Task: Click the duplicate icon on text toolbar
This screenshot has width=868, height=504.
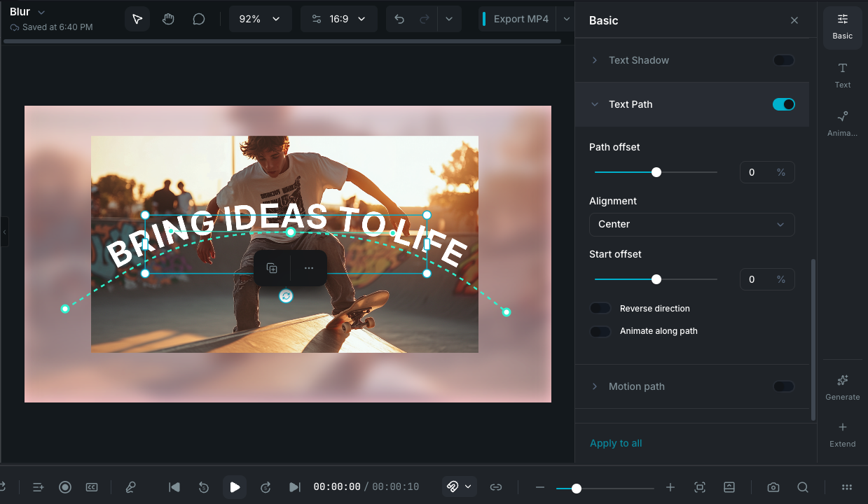Action: click(x=272, y=268)
